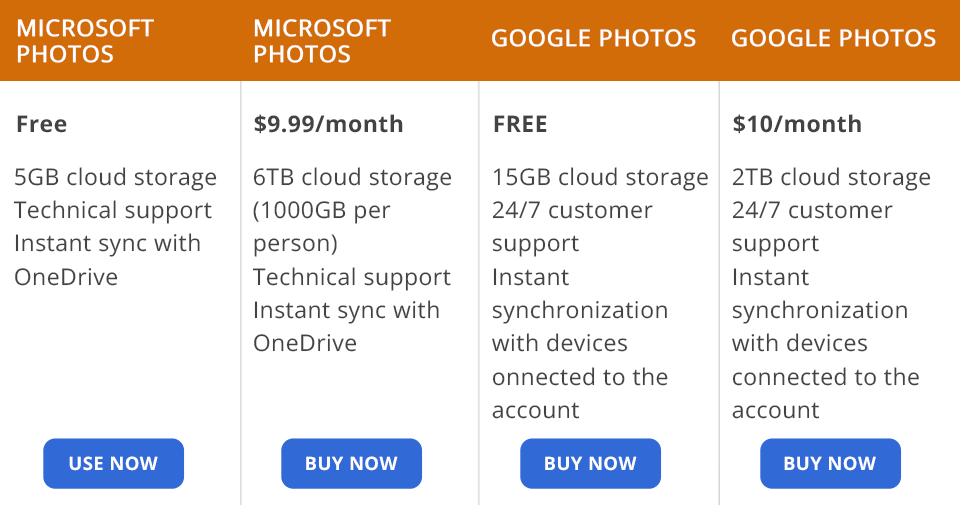Screen dimensions: 960x505
Task: Click BUY NOW for $10/month Google plan
Action: (x=830, y=463)
